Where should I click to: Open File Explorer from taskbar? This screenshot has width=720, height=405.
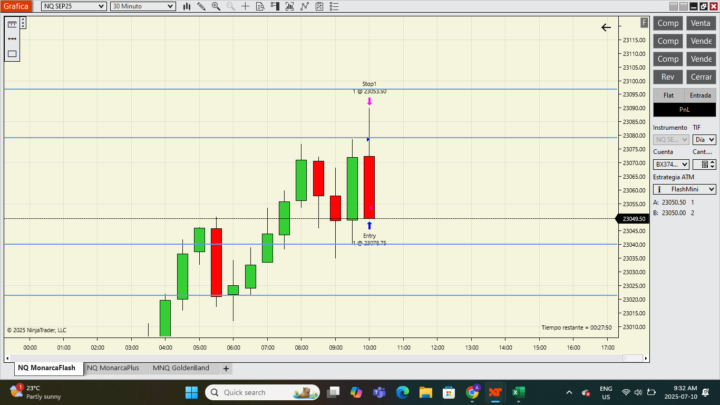[426, 392]
